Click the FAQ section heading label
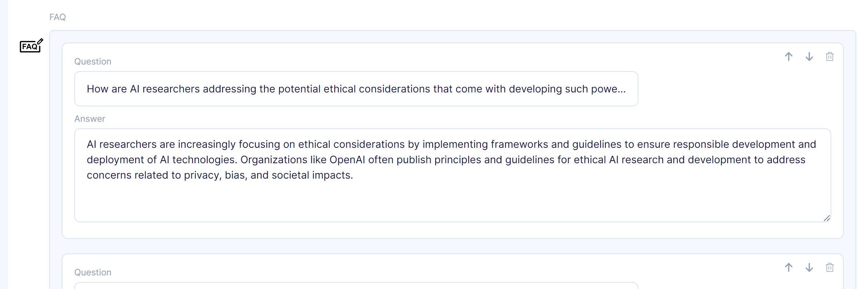The width and height of the screenshot is (868, 289). click(x=58, y=17)
